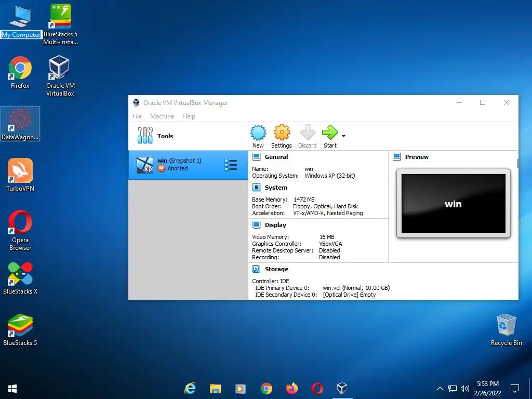
Task: Click the Preview panel icon
Action: coord(396,157)
